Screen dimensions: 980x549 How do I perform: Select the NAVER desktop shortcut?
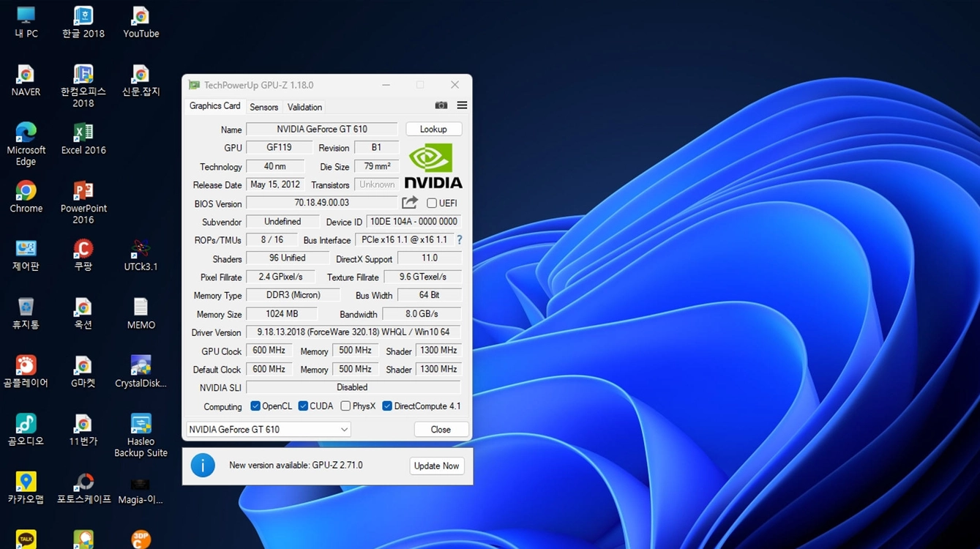coord(26,81)
